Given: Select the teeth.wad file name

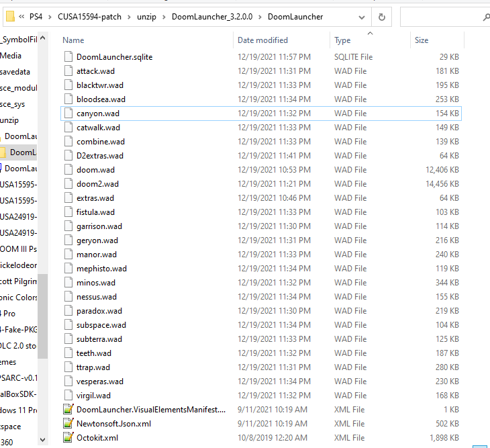Looking at the screenshot, I should (94, 353).
